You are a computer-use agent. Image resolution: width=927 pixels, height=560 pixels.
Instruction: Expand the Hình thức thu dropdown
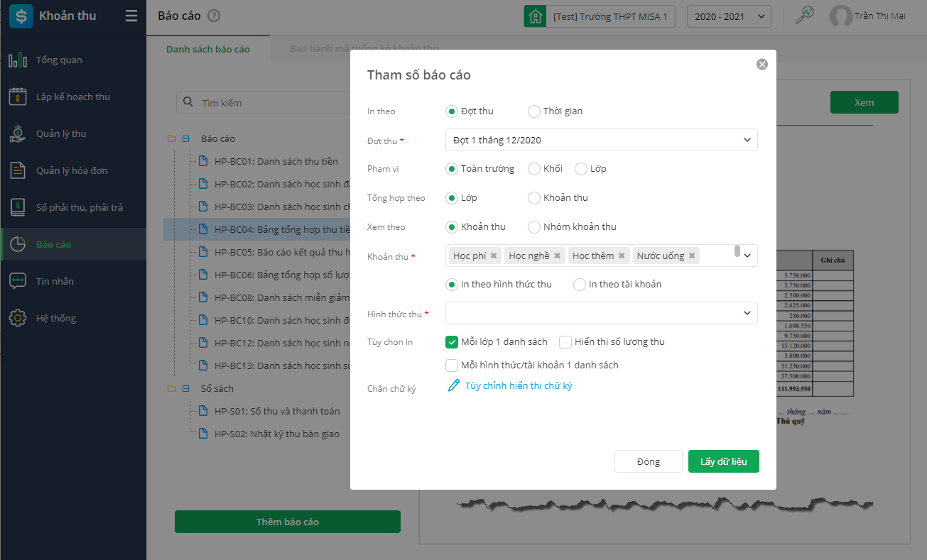601,313
